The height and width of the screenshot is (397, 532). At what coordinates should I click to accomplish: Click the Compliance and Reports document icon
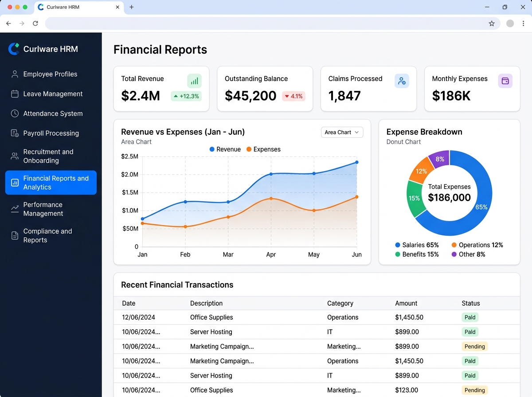[15, 236]
